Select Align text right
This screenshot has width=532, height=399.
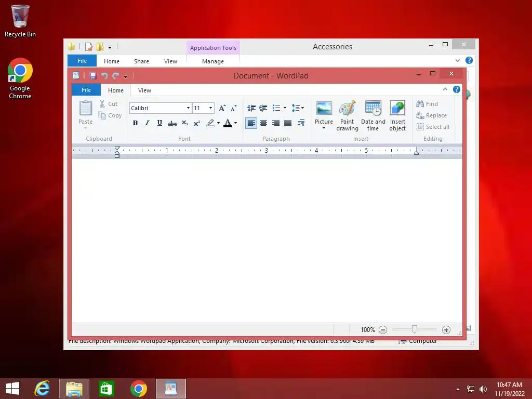(276, 123)
